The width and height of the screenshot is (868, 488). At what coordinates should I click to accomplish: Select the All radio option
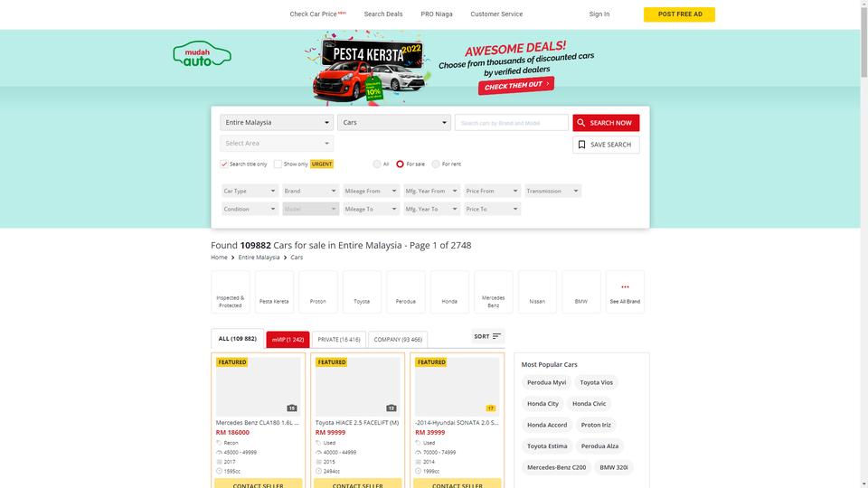tap(377, 164)
